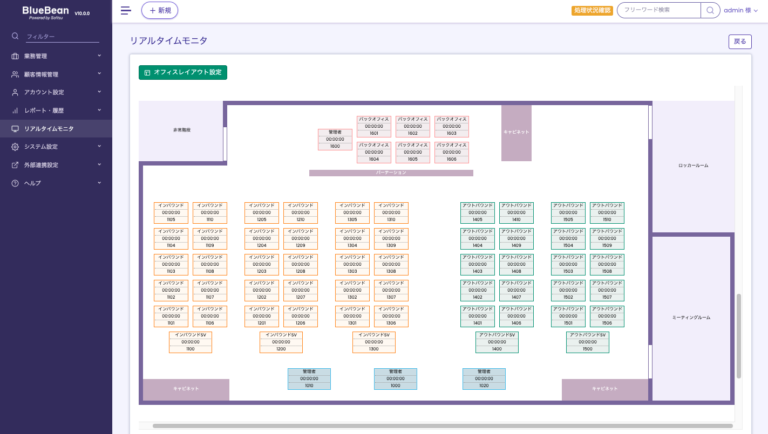768x434 pixels.
Task: Expand the レポート・履歴 chevron arrow
Action: [x=100, y=110]
